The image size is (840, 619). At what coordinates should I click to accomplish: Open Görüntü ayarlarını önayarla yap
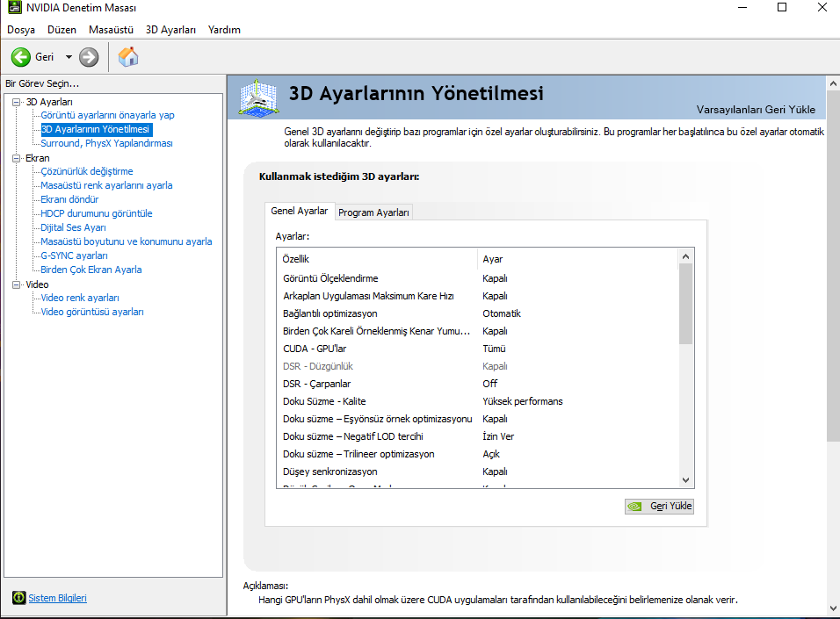coord(107,115)
